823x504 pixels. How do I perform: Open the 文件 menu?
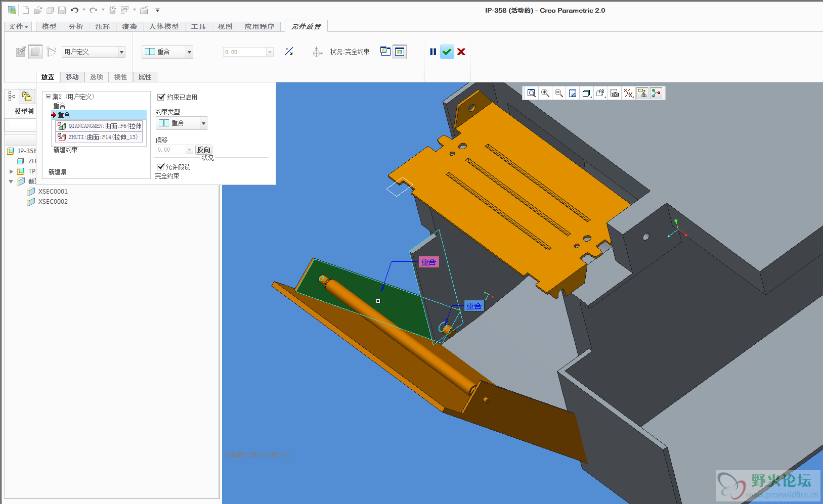(x=18, y=26)
